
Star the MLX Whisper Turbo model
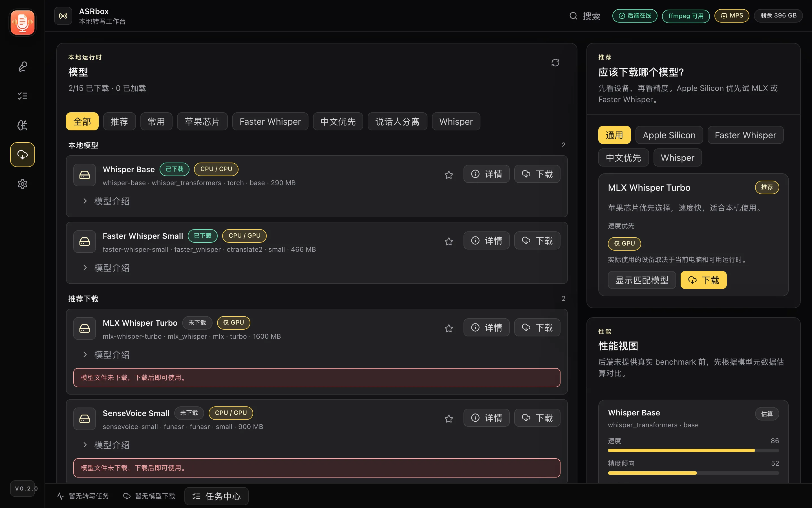(x=449, y=328)
